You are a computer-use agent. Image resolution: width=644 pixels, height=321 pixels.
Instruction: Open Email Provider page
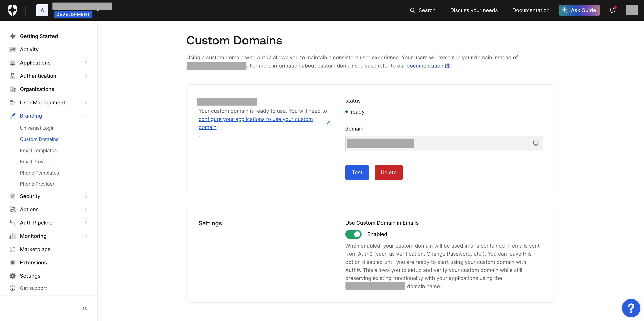click(36, 162)
